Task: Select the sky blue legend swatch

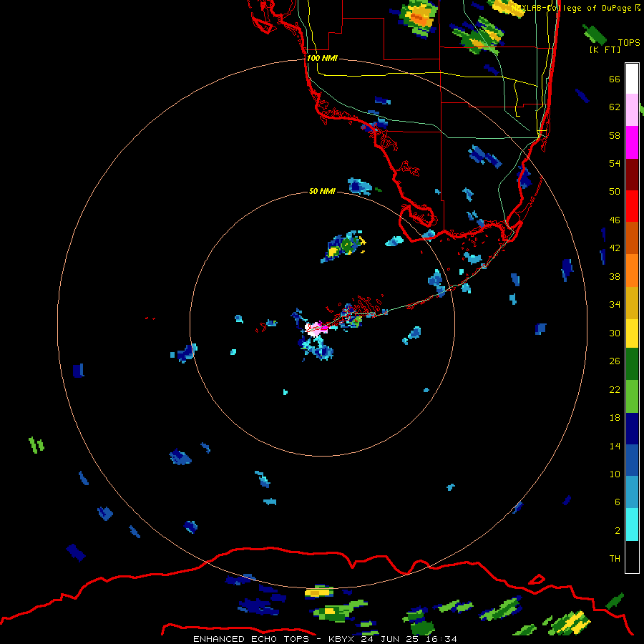Action: point(632,492)
